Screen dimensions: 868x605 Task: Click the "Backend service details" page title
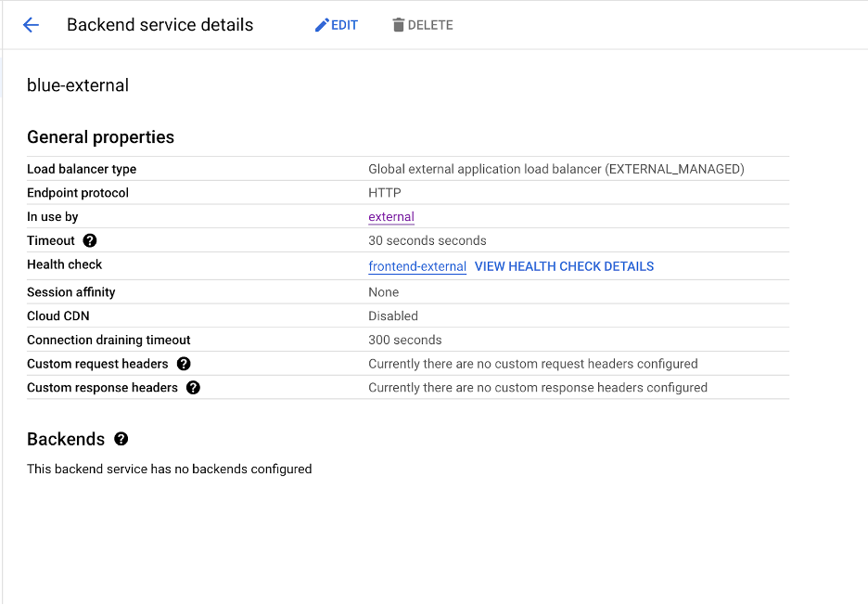160,25
